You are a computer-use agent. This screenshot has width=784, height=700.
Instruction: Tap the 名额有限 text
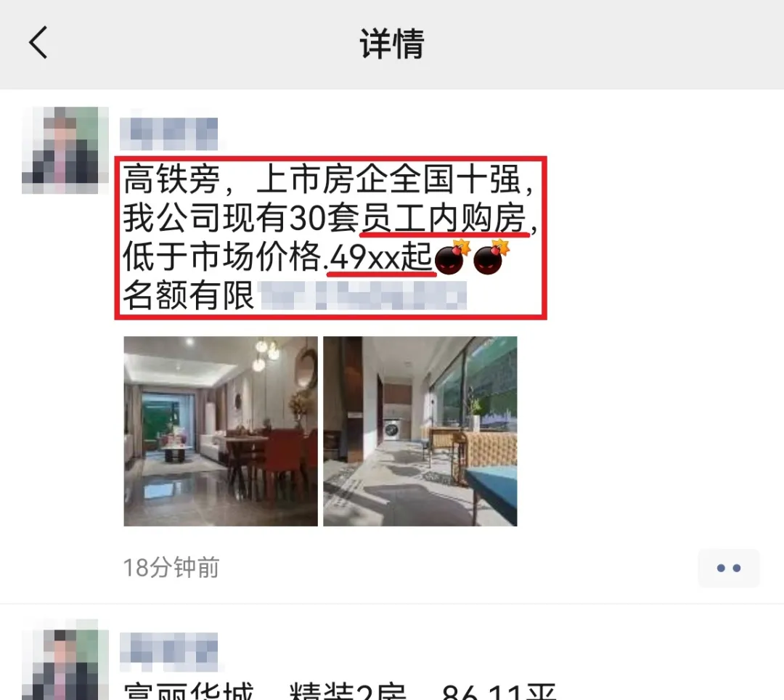(x=189, y=295)
